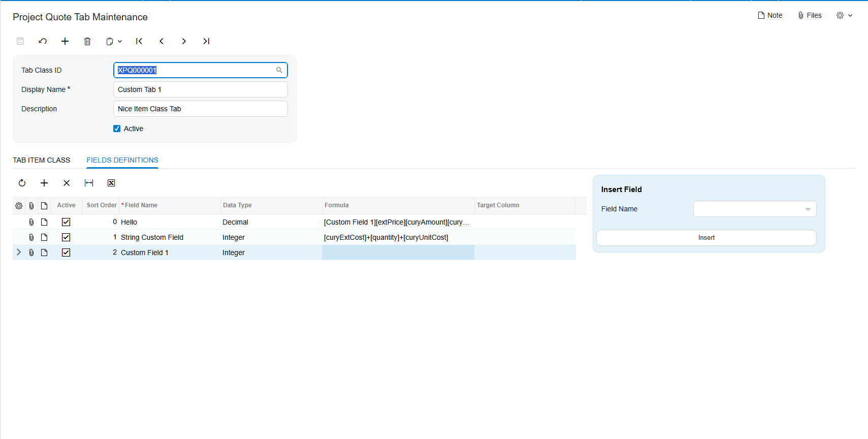This screenshot has height=439, width=868.
Task: Sort by the Sort Order column header
Action: click(101, 205)
